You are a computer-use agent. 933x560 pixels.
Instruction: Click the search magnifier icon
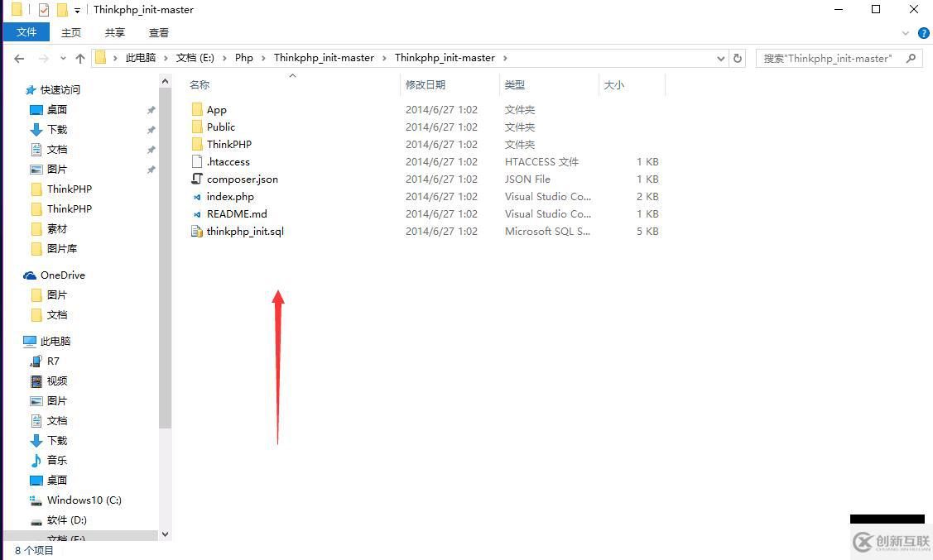point(911,58)
